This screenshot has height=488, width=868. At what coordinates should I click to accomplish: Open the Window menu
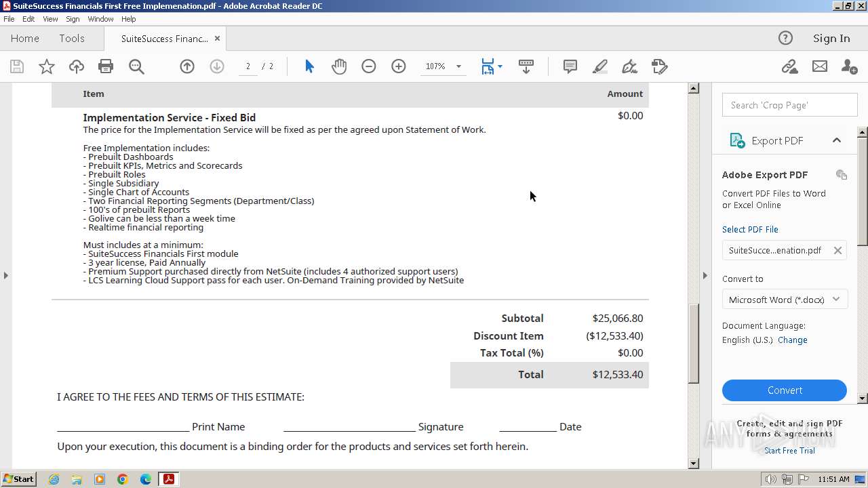pyautogui.click(x=100, y=19)
